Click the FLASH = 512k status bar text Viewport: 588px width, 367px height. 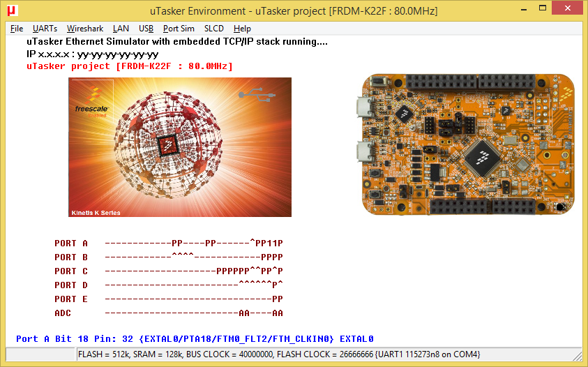(x=278, y=354)
